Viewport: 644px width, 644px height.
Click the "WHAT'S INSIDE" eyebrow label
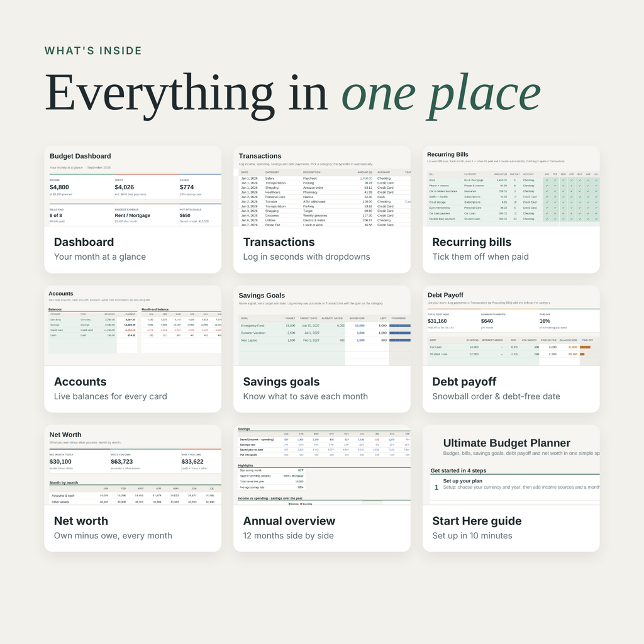(93, 50)
